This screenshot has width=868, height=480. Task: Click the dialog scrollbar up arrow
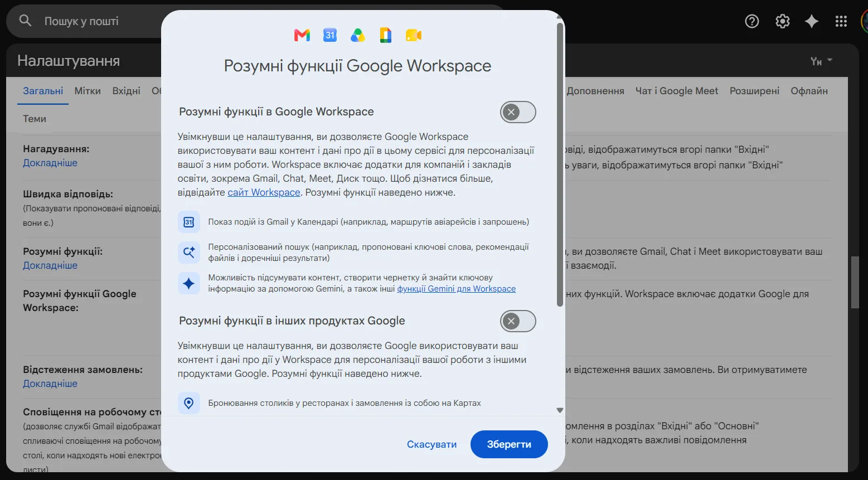point(560,17)
